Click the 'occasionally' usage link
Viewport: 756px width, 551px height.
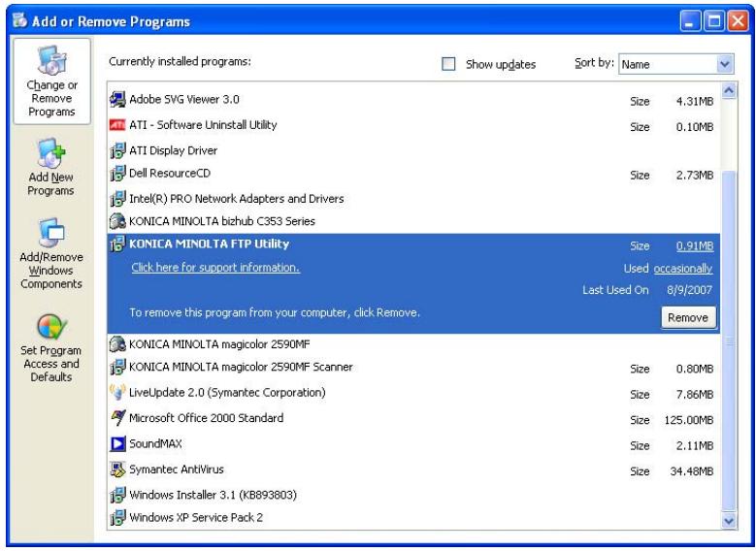pyautogui.click(x=682, y=269)
